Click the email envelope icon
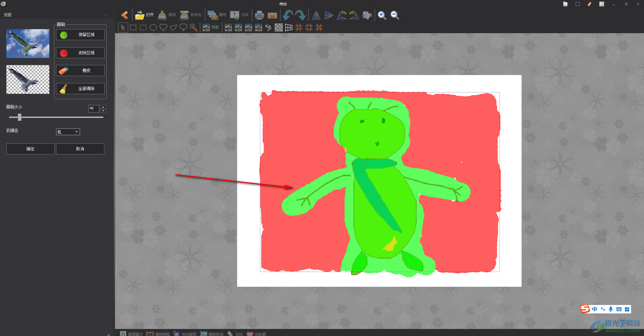This screenshot has width=644, height=336. pyautogui.click(x=272, y=15)
